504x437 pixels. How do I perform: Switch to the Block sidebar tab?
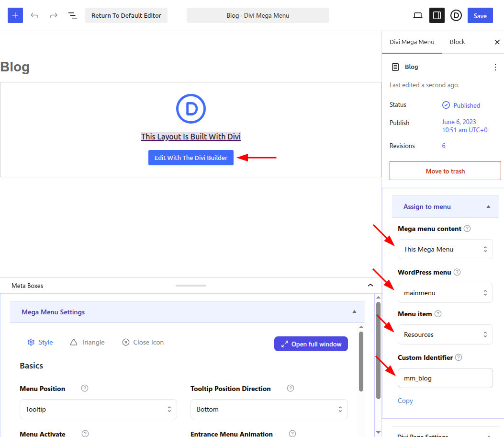tap(457, 42)
